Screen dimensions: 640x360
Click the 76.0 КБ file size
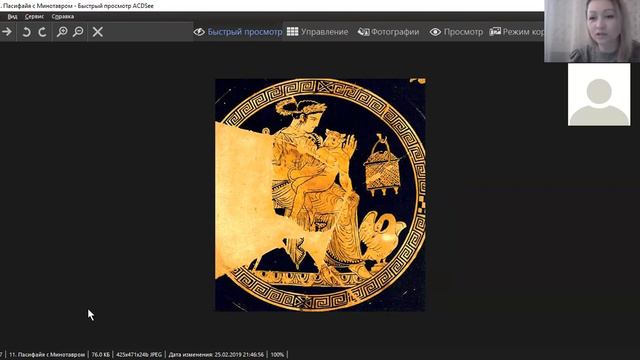pyautogui.click(x=100, y=355)
